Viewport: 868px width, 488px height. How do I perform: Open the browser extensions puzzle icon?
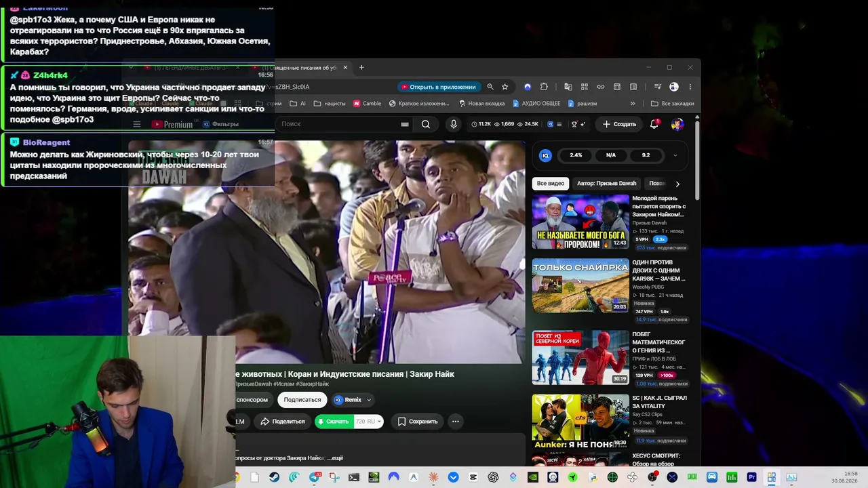click(544, 87)
